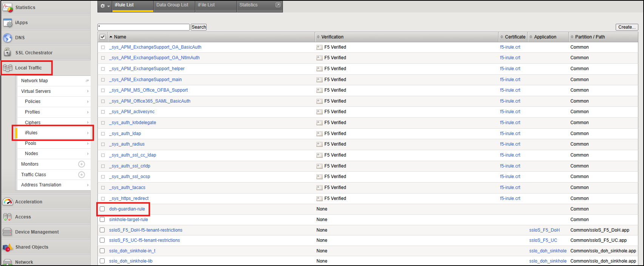Expand the Policies submenu arrow
Viewport: 644px width, 266px height.
click(88, 101)
